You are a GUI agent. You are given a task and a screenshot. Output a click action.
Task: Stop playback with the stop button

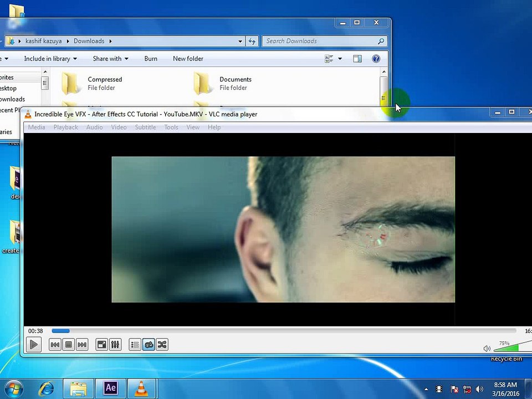coord(68,345)
